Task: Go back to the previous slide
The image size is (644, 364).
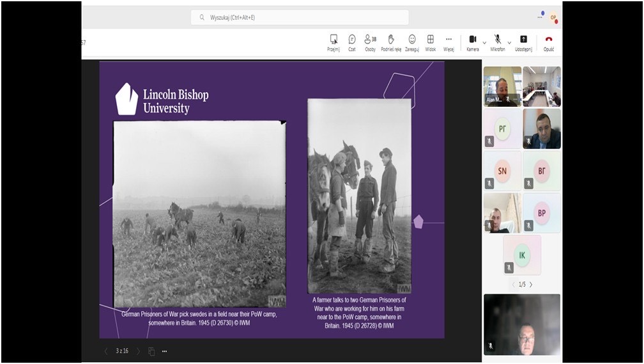Action: point(106,351)
